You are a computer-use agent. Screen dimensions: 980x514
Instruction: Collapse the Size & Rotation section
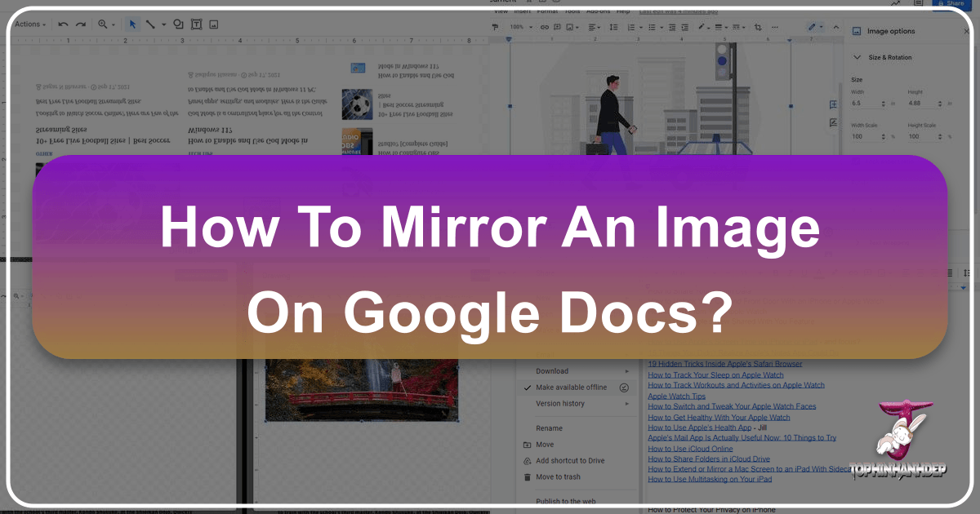857,57
